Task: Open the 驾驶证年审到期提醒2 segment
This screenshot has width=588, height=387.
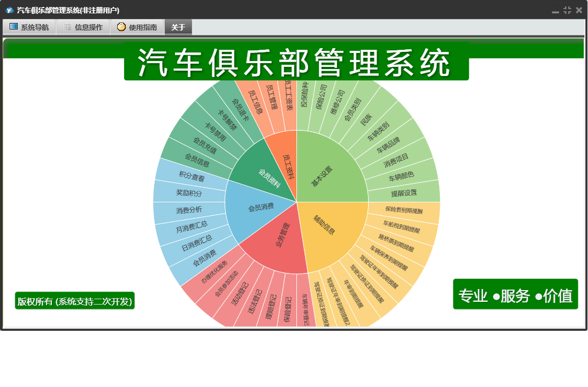Action: point(338,301)
